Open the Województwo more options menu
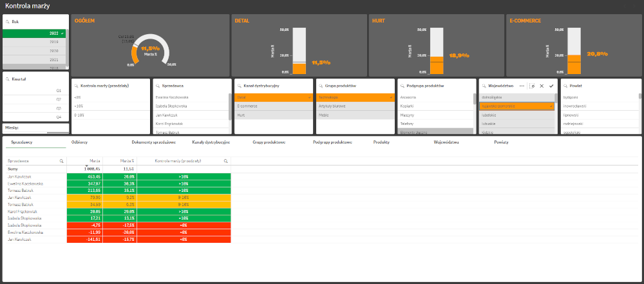This screenshot has height=284, width=644. tap(522, 86)
